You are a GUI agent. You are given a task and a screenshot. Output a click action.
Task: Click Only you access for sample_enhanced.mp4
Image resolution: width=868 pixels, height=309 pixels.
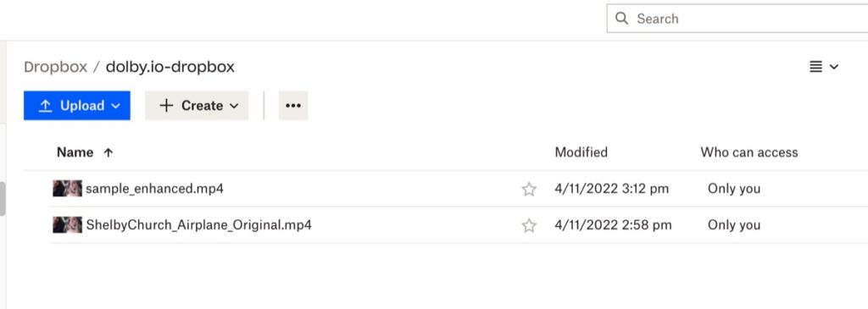733,189
